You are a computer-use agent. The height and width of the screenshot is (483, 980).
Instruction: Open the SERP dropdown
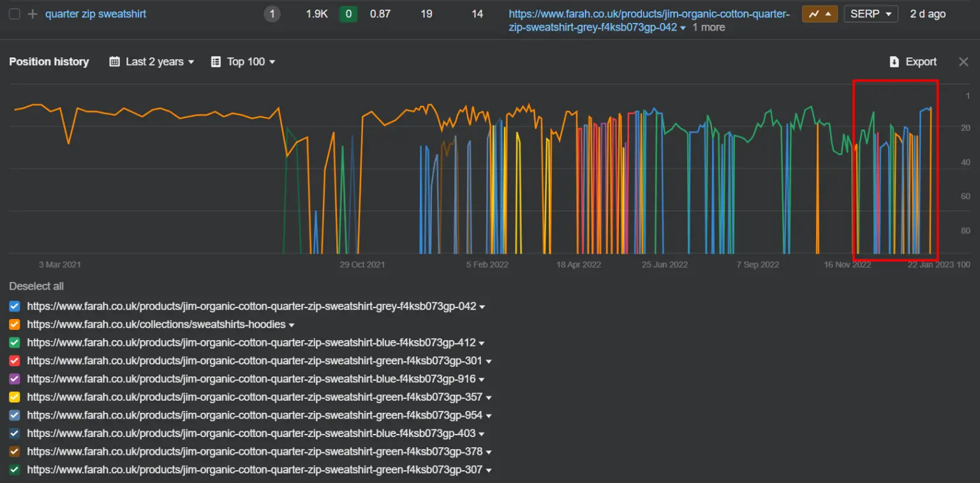pyautogui.click(x=871, y=14)
